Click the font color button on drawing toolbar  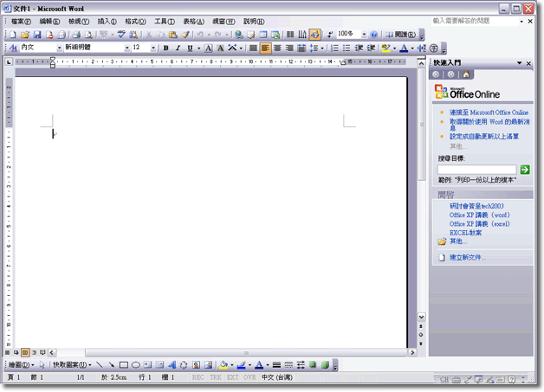coord(260,365)
